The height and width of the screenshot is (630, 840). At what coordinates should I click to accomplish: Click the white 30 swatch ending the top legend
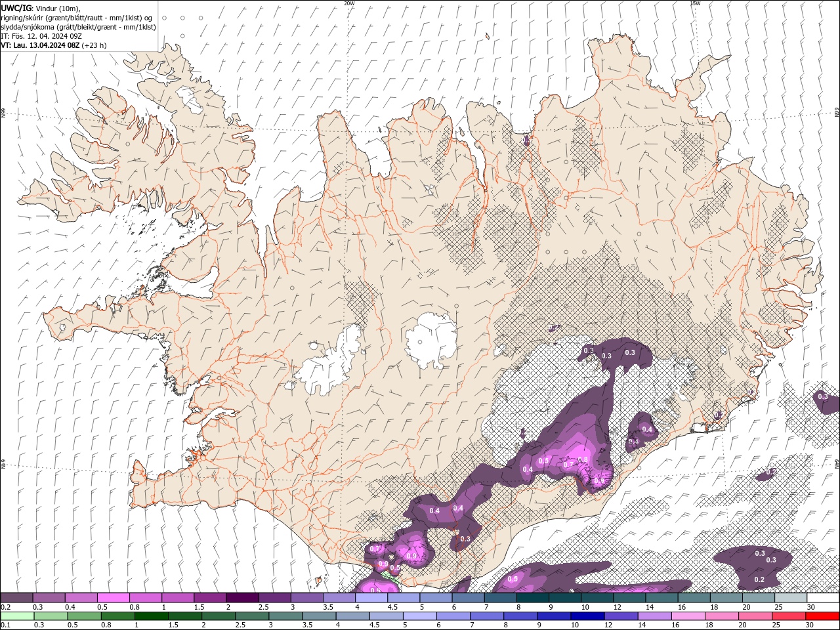point(823,598)
